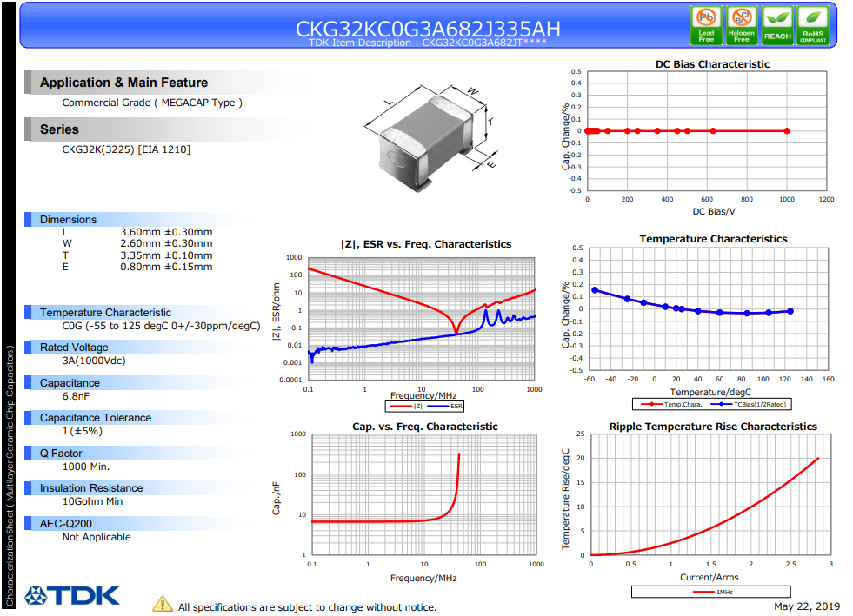The width and height of the screenshot is (853, 616).
Task: Click the CKG32K(3225) [EIA 1210] text
Action: tap(126, 149)
